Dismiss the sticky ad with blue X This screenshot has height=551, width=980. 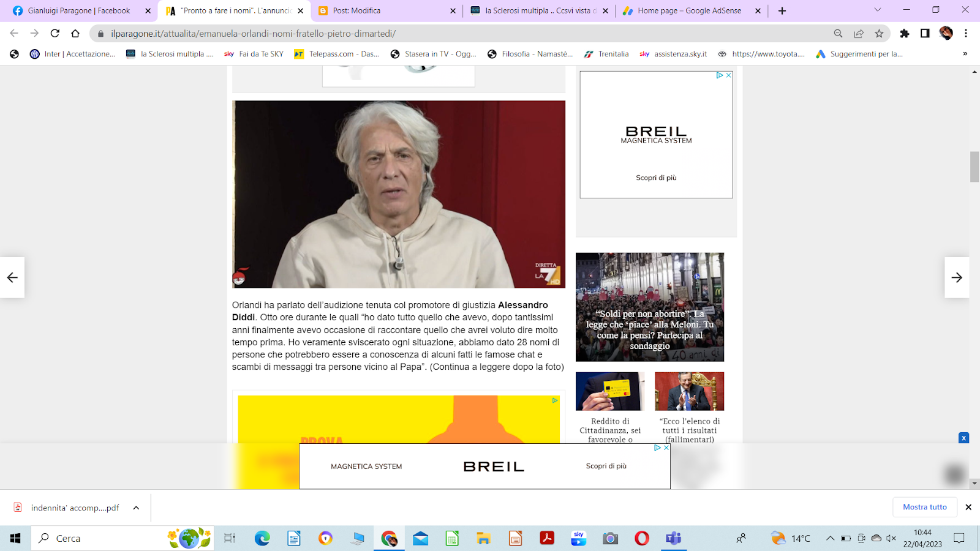(963, 438)
